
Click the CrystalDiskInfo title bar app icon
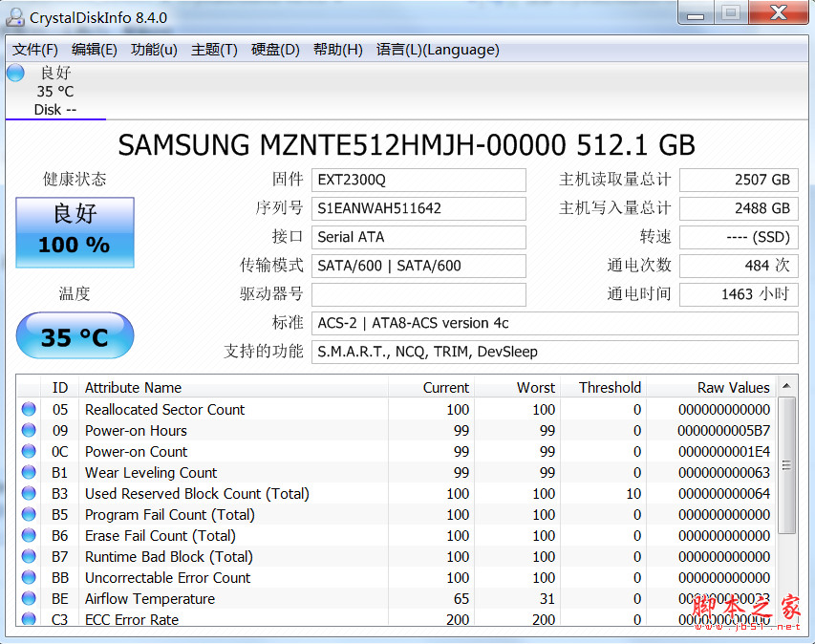(14, 17)
